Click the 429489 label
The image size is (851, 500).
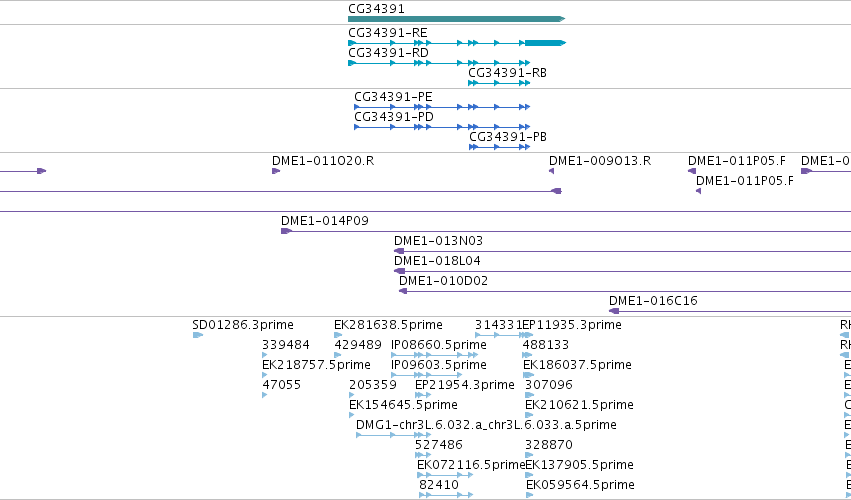(358, 345)
